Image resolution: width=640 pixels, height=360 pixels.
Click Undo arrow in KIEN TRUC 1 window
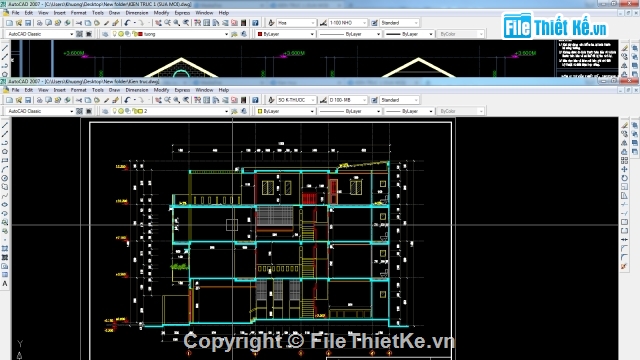point(127,23)
